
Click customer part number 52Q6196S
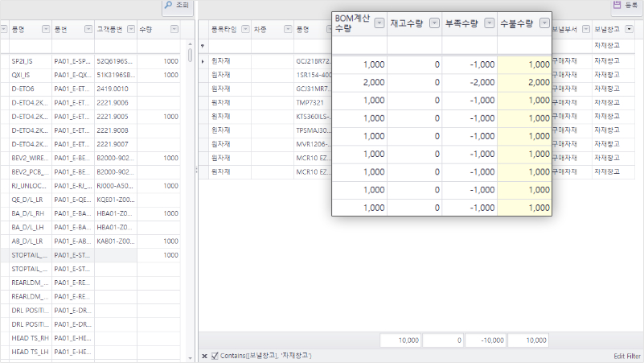(115, 61)
